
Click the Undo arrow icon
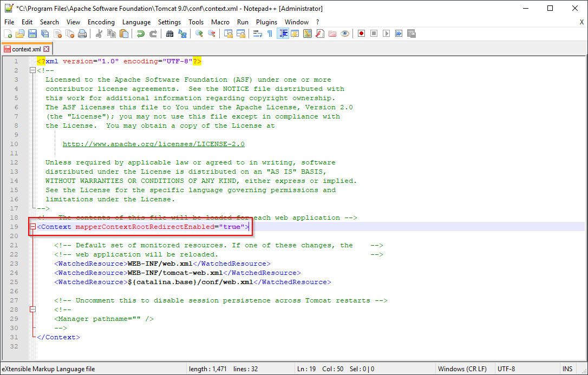pos(141,34)
